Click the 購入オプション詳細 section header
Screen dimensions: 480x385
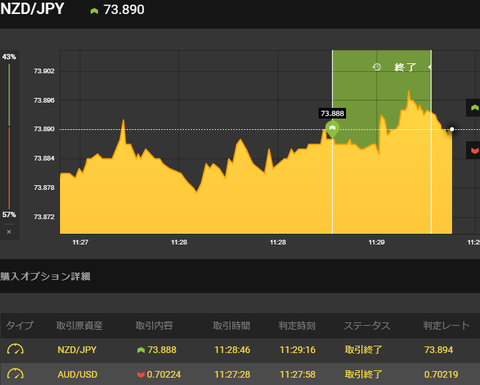(45, 276)
